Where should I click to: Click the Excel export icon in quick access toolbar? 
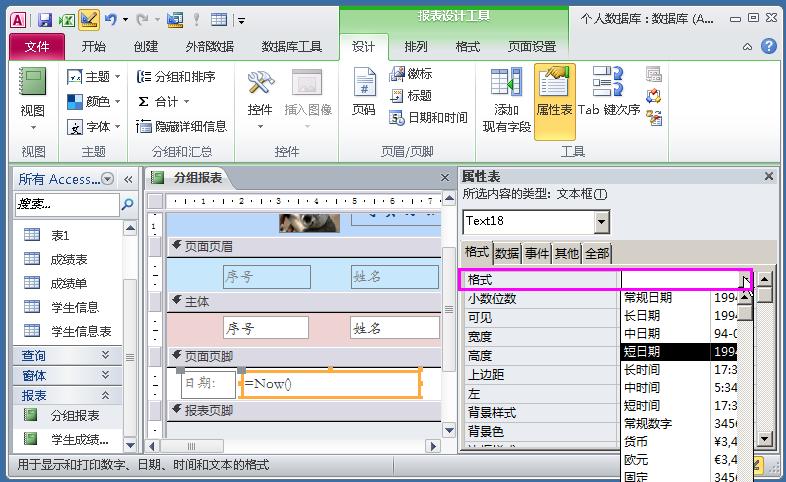tap(67, 20)
